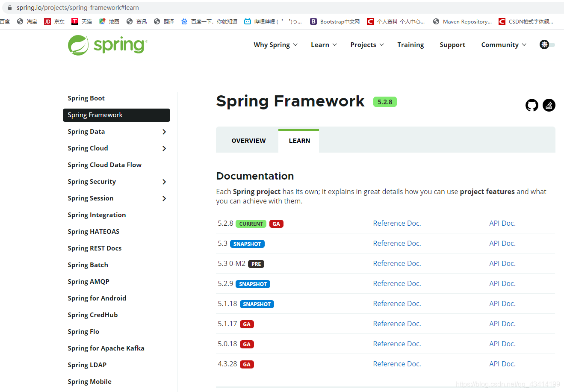Open API Doc. for 5.3.0-M2

(x=502, y=263)
